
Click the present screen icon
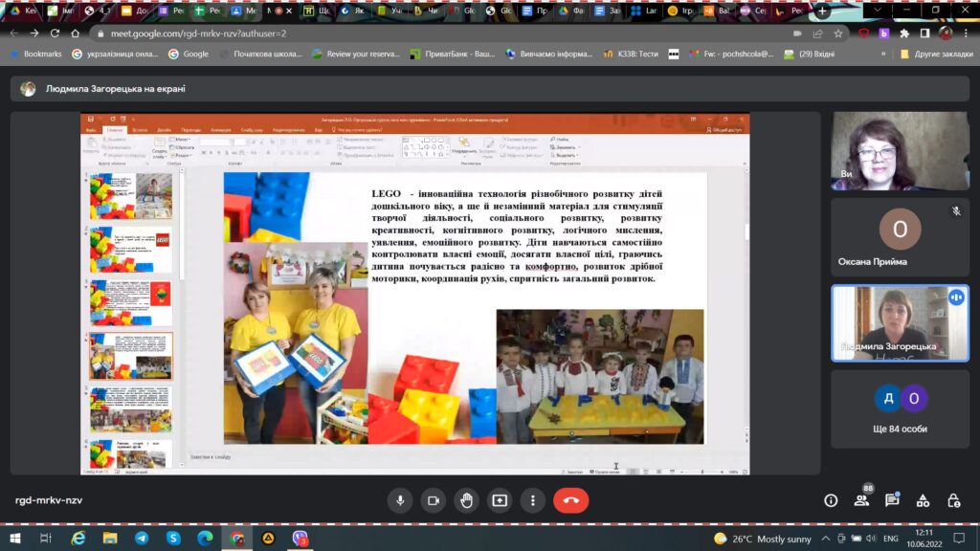(x=500, y=500)
